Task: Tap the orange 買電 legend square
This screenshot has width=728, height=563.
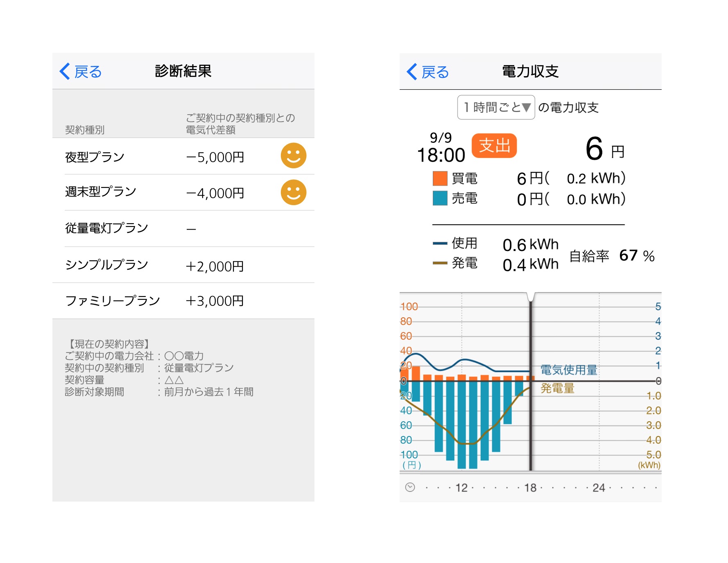Action: point(440,179)
